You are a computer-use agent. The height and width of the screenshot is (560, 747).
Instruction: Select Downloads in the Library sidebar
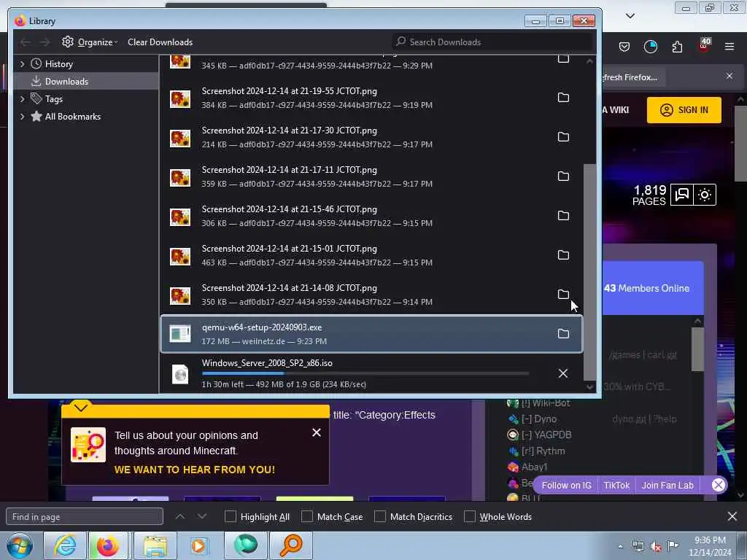66,82
